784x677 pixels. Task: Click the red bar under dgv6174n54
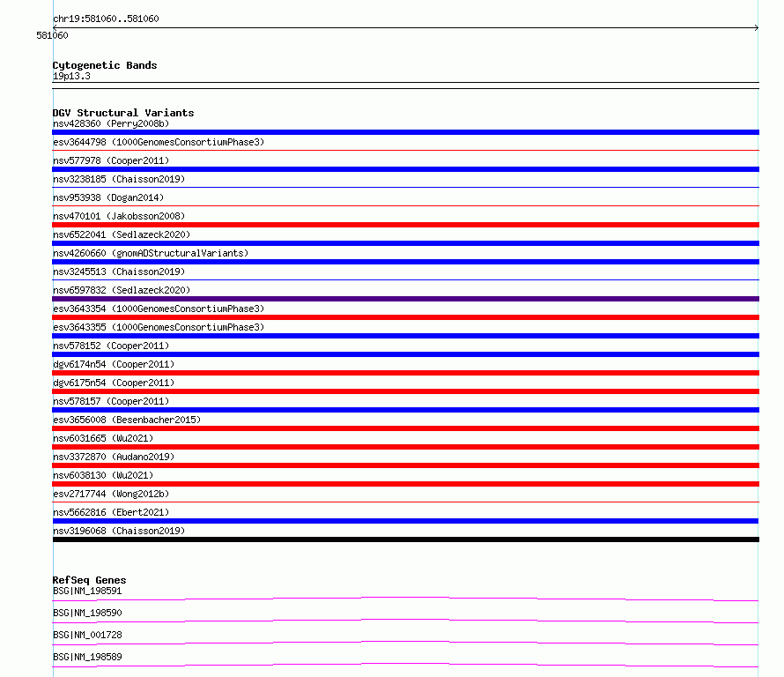pos(405,373)
